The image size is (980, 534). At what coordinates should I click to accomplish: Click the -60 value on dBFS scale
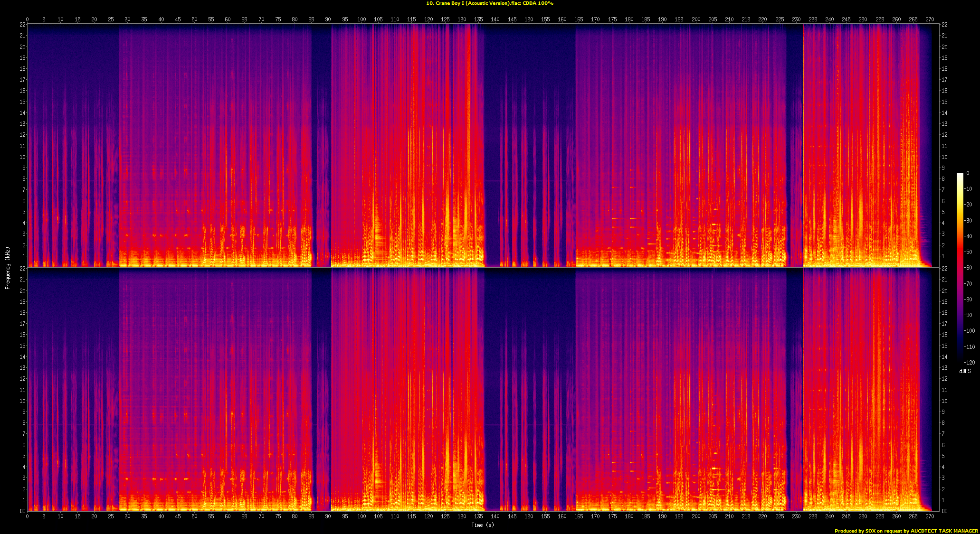tap(969, 268)
